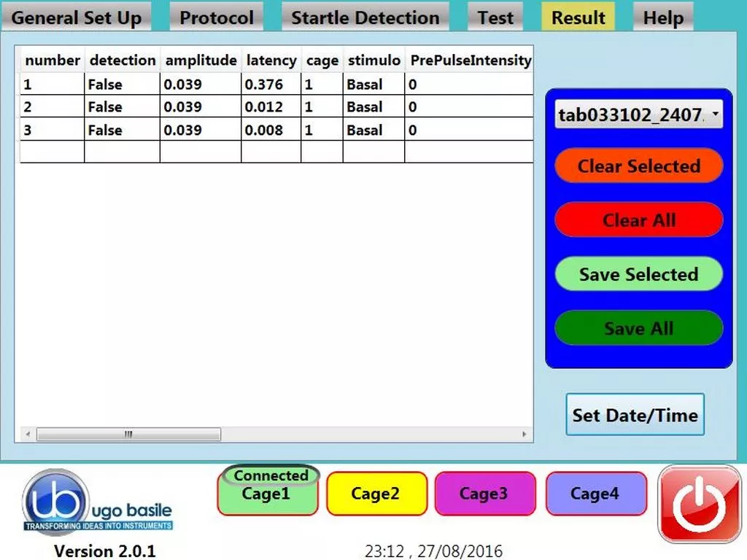The image size is (747, 560).
Task: Open the Help tab
Action: click(x=662, y=17)
